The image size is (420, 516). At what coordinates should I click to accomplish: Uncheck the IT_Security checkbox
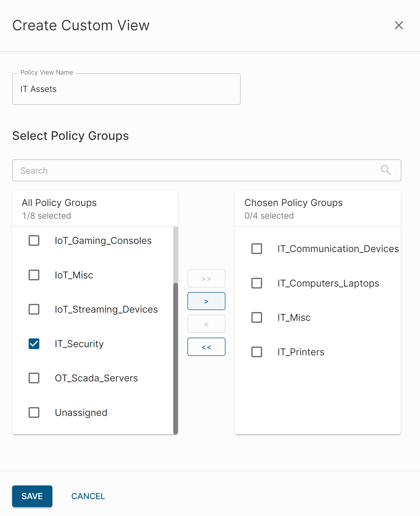pos(34,344)
